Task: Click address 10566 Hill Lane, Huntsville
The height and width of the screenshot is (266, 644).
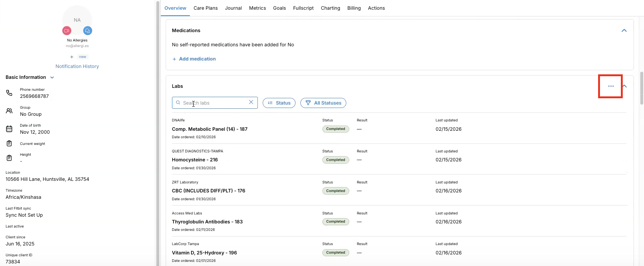Action: coord(47,179)
